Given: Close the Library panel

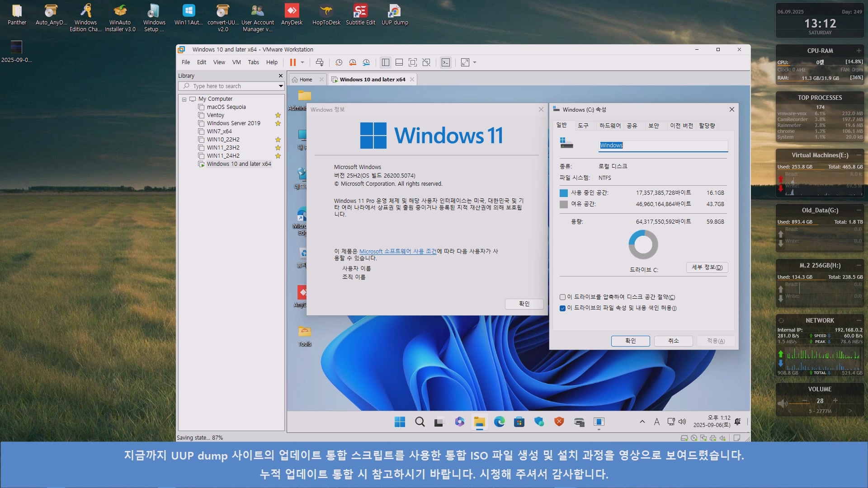Looking at the screenshot, I should click(281, 76).
